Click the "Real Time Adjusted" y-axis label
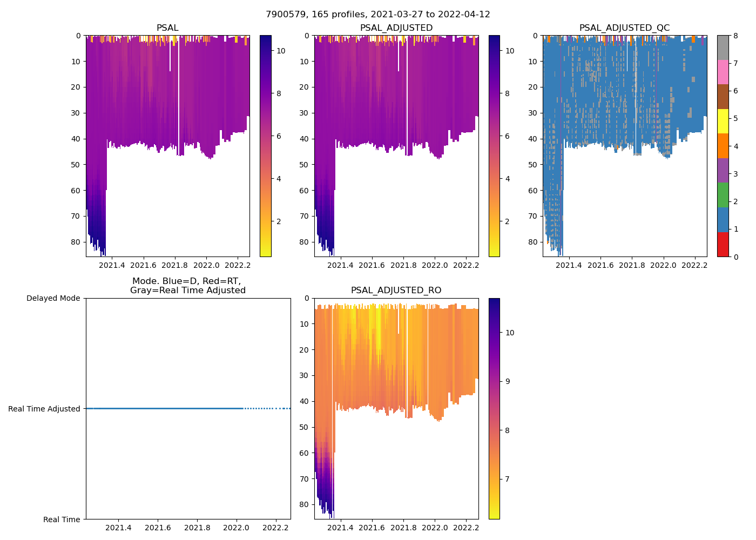 (44, 409)
